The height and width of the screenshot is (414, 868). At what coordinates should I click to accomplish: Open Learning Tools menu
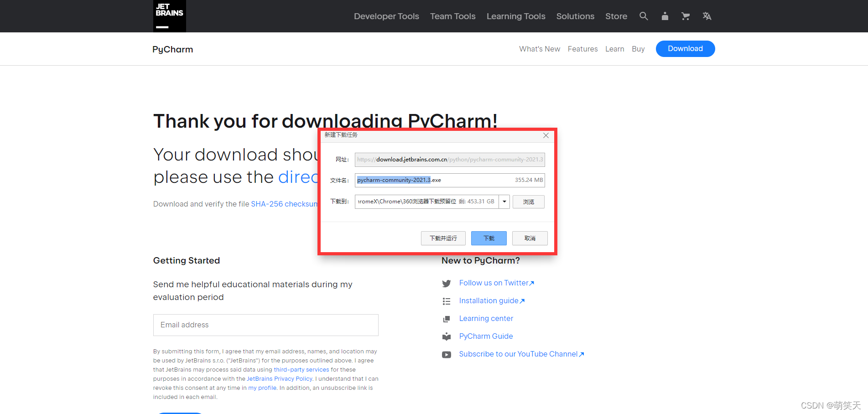[x=516, y=16]
